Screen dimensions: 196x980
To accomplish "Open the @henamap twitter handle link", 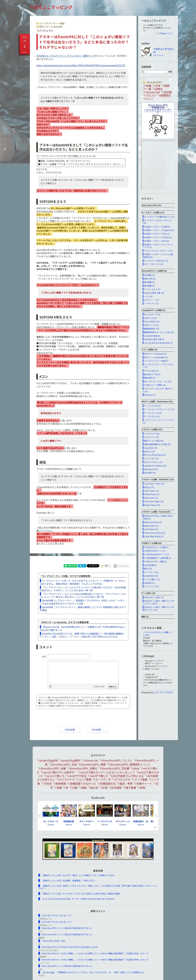I will pos(159,55).
